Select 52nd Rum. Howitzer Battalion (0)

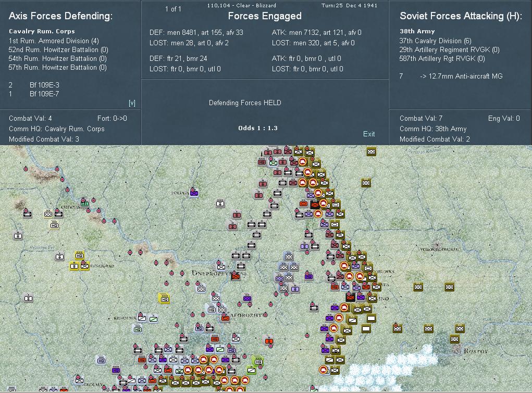(58, 49)
